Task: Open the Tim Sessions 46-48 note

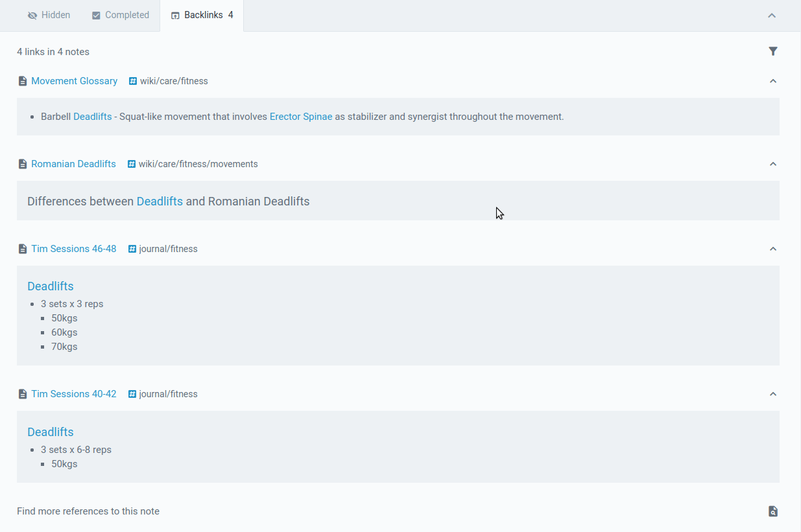Action: coord(74,249)
